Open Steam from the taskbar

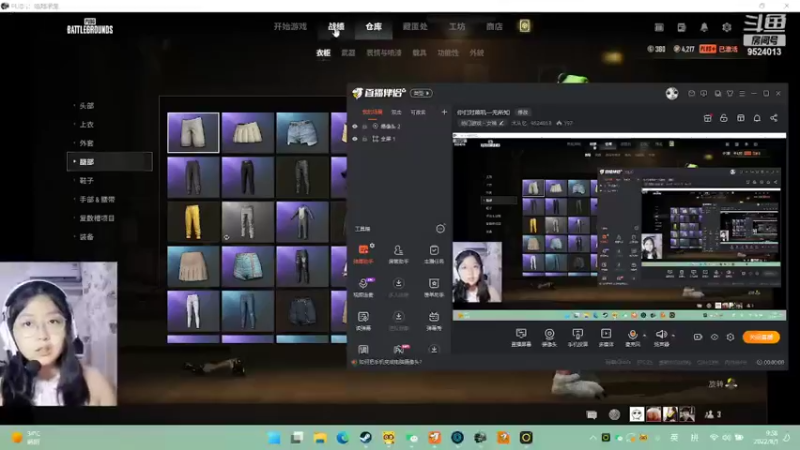pos(365,437)
